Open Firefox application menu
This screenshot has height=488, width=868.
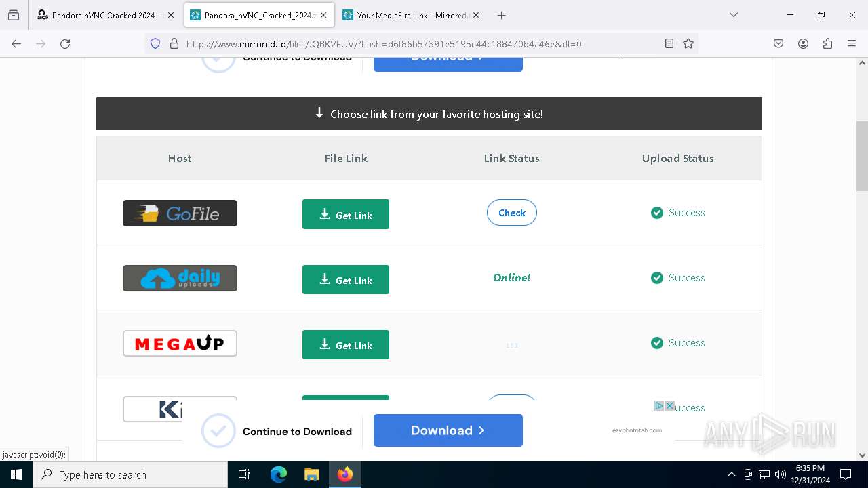pos(852,43)
